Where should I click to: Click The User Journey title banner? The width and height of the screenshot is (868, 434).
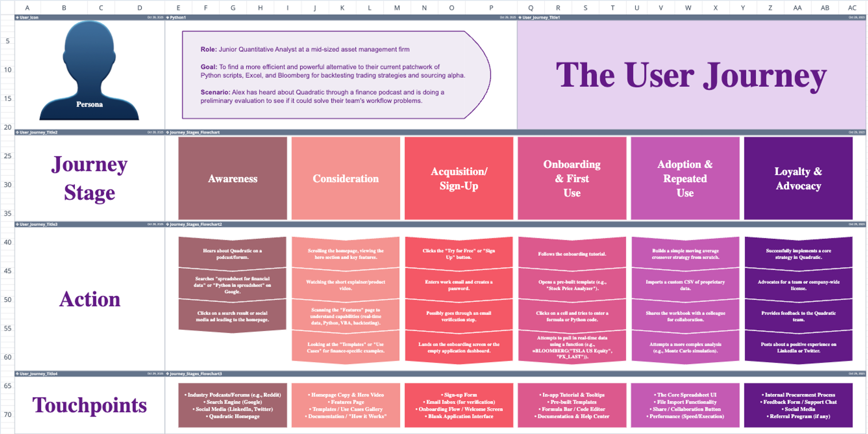click(691, 75)
